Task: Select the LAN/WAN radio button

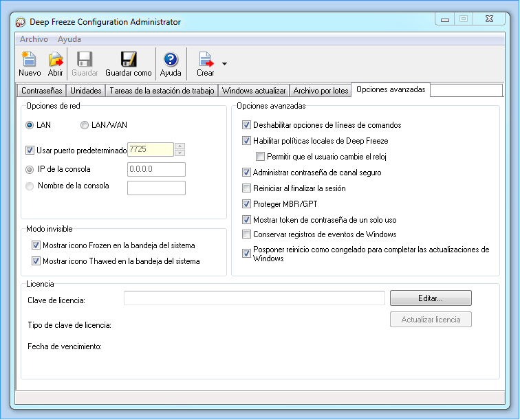Action: click(x=85, y=125)
